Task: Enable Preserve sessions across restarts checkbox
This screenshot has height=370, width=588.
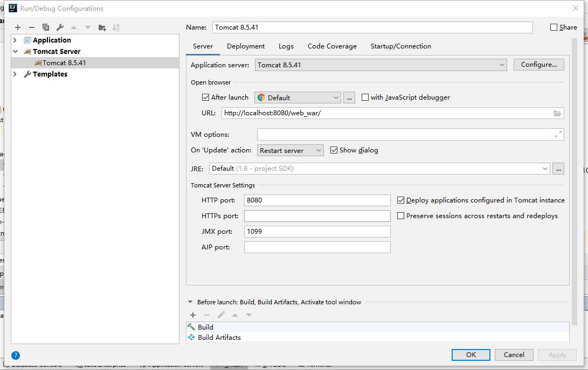Action: click(x=400, y=216)
